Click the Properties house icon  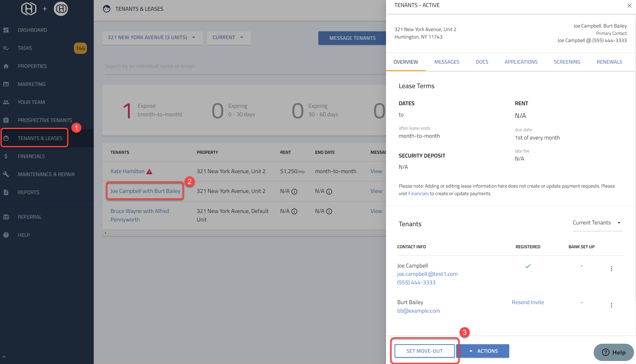(6, 66)
